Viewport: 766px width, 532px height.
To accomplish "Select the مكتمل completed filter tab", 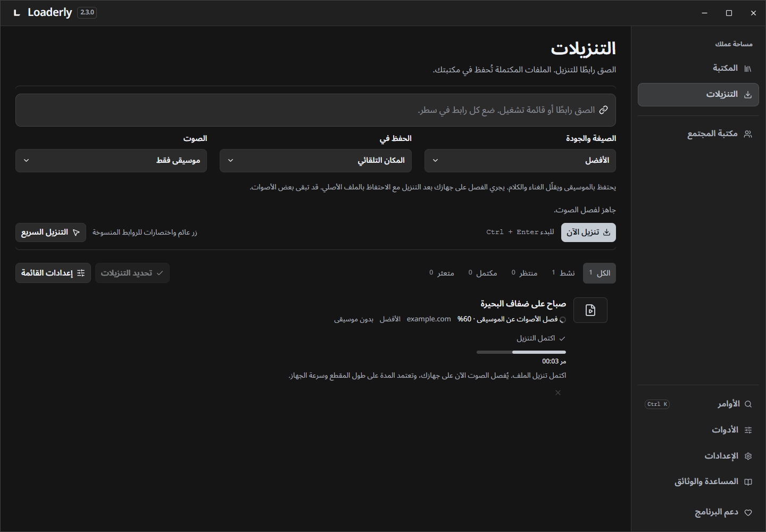I will [x=482, y=273].
